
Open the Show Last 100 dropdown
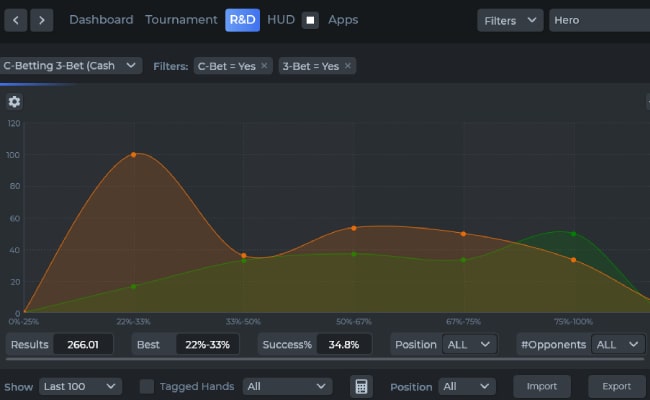point(80,386)
